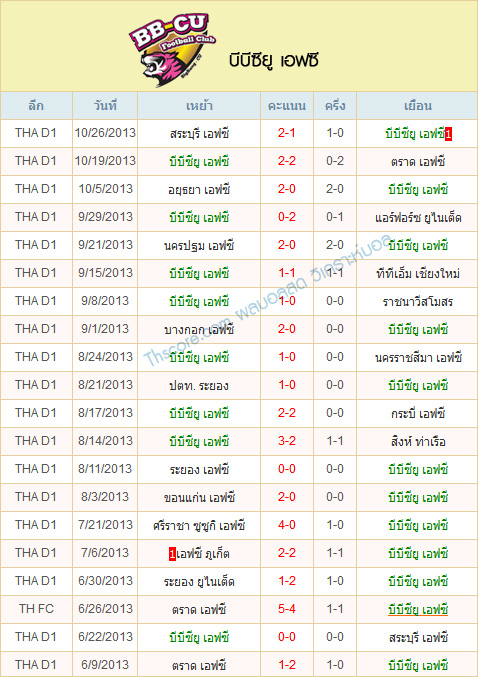Select the date 8/11/2013
This screenshot has height=677, width=478.
point(105,469)
